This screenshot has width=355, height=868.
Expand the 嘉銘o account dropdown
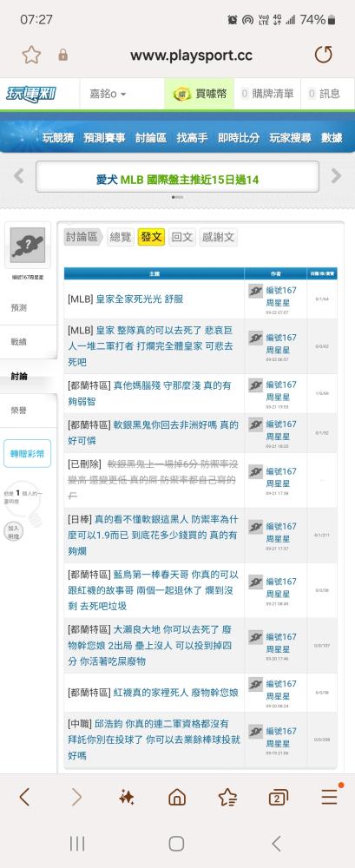(108, 94)
